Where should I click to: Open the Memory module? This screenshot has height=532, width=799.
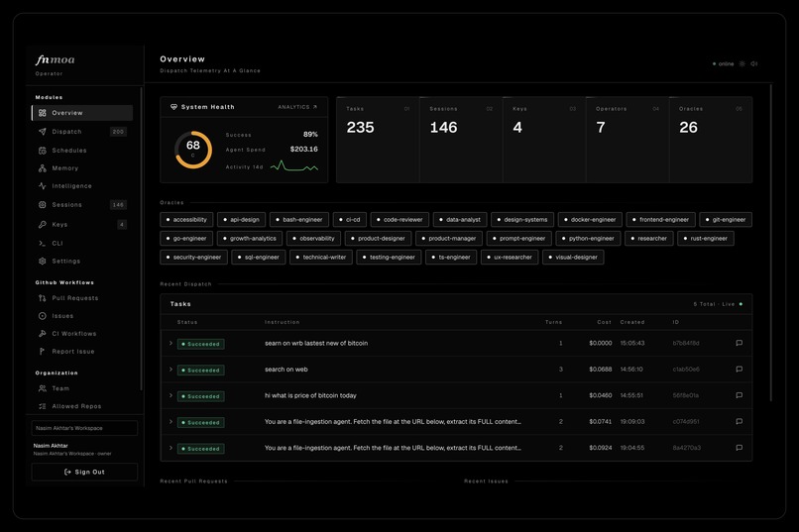(81, 168)
